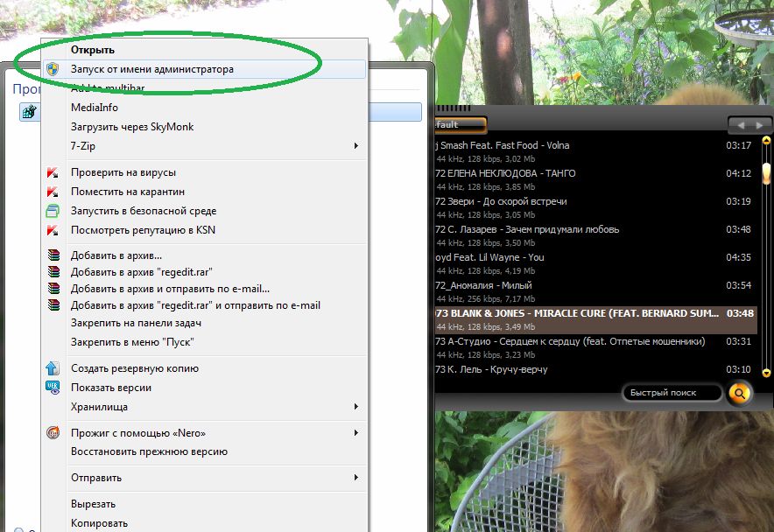Focus the "Быстрый поиск" search field
The image size is (774, 532).
(x=672, y=393)
